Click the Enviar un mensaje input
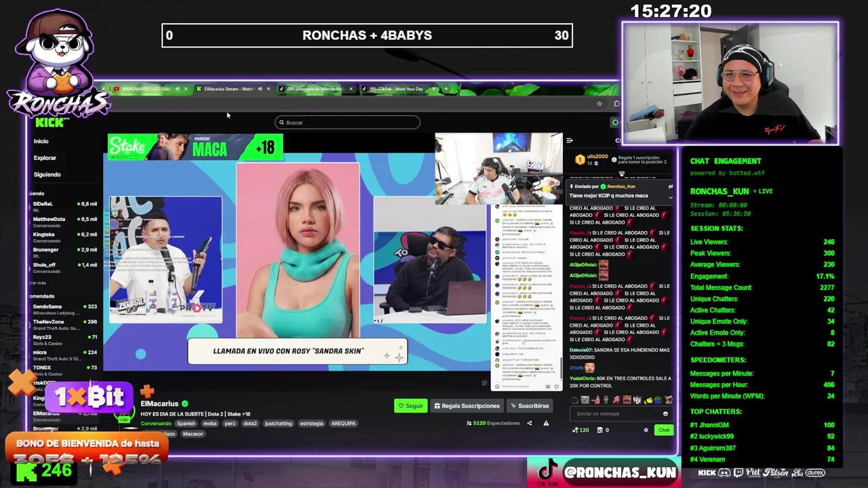This screenshot has height=488, width=868. tap(618, 413)
